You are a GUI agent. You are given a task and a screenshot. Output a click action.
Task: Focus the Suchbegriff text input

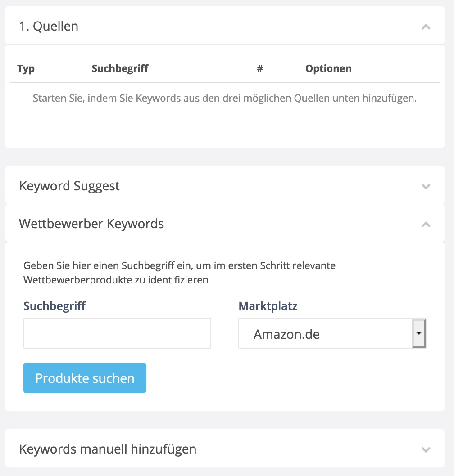tap(117, 333)
